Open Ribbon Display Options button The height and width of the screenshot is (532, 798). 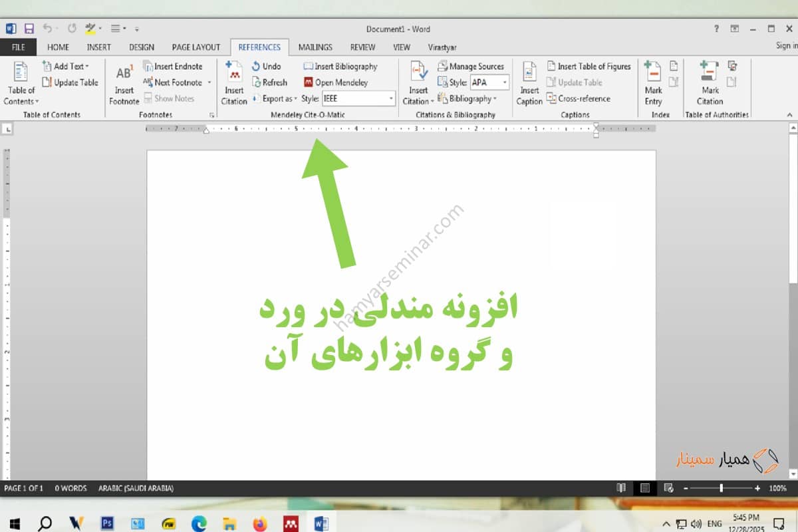(x=735, y=29)
